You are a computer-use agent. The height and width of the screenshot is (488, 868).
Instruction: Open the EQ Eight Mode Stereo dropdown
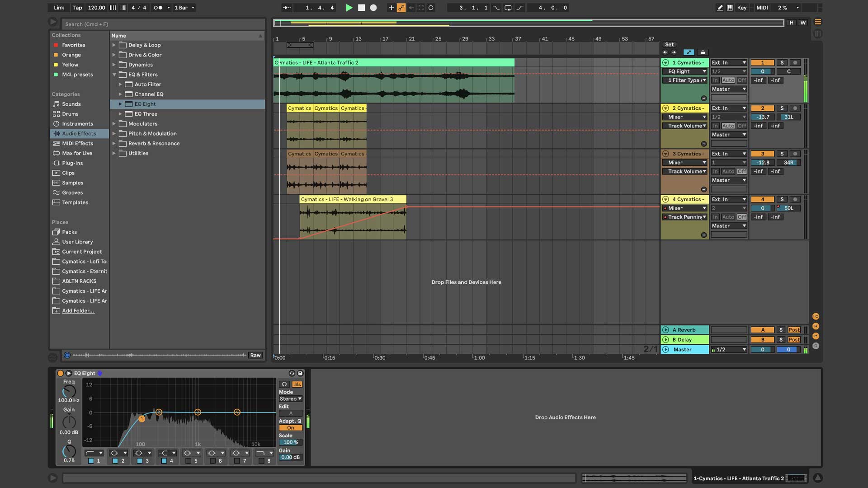tap(290, 399)
